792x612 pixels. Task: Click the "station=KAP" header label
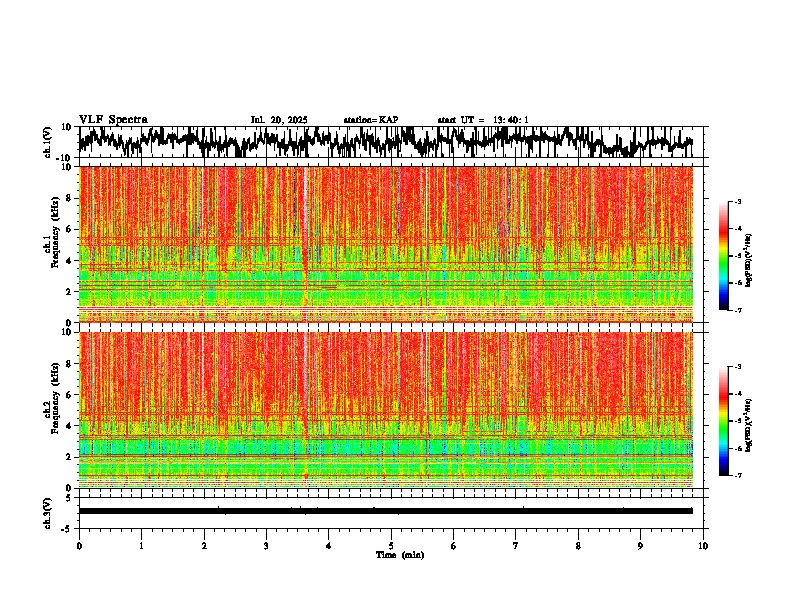coord(371,120)
